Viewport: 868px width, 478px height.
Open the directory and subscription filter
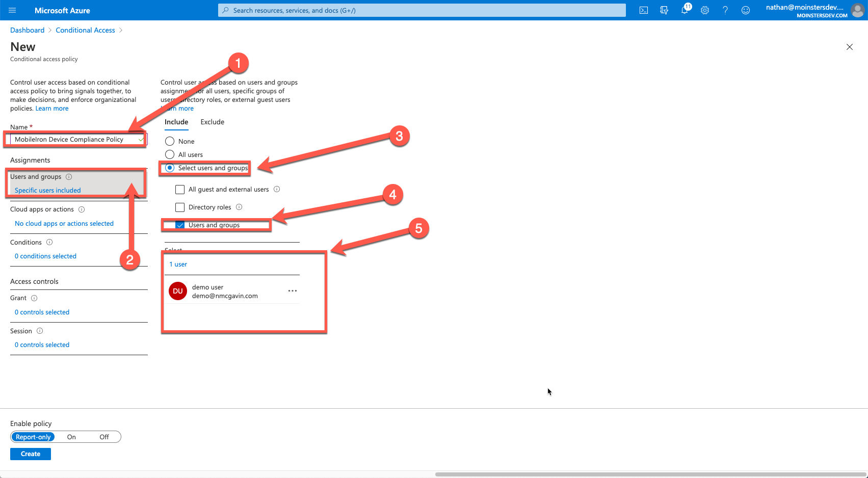tap(664, 10)
